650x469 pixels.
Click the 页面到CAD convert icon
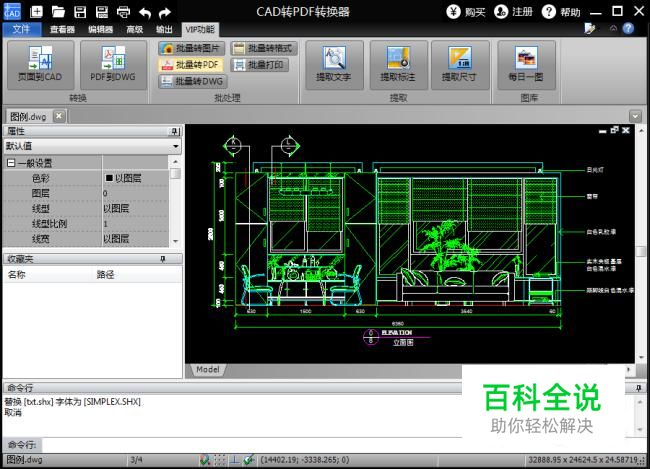39,64
